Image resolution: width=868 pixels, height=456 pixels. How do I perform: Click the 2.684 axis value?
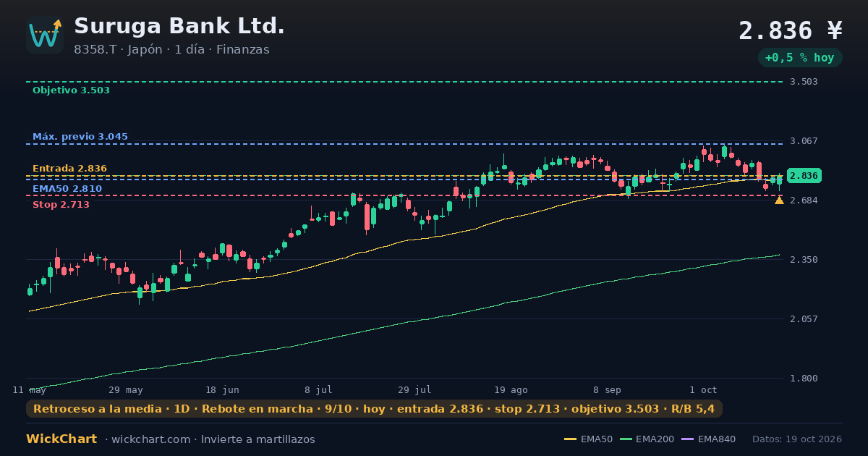pos(804,200)
